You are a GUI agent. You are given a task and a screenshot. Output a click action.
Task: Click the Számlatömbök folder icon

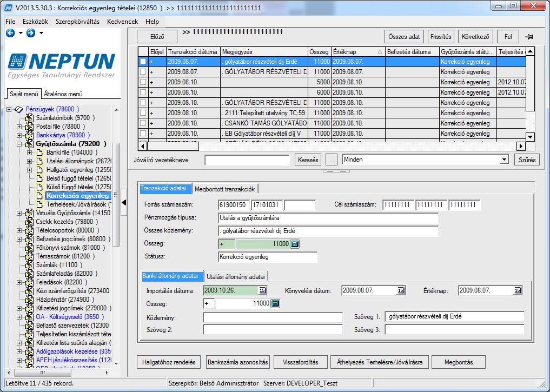pyautogui.click(x=29, y=118)
